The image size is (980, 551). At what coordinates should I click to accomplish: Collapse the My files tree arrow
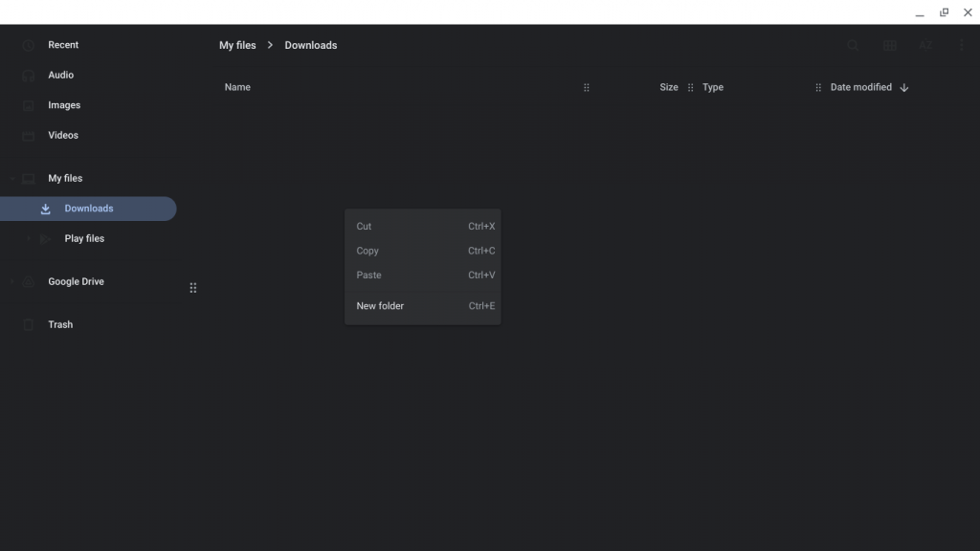coord(11,179)
